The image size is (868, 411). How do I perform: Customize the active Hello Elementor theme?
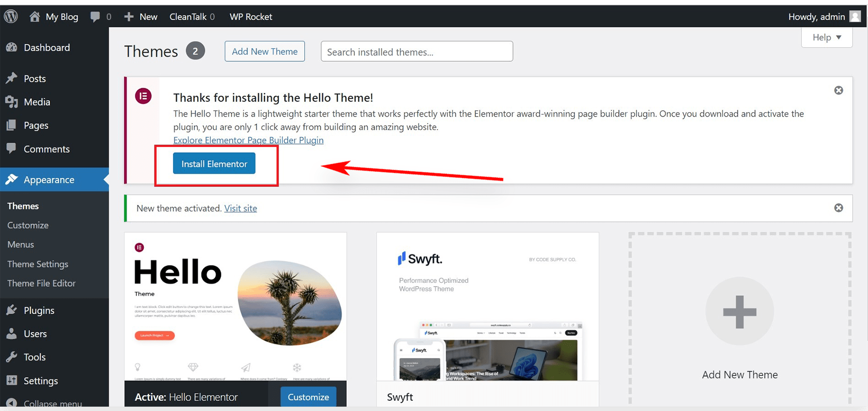tap(308, 397)
